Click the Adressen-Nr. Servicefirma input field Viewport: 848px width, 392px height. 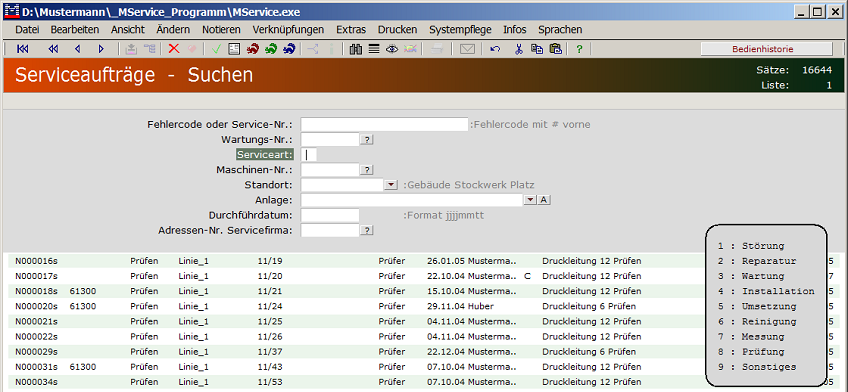pyautogui.click(x=330, y=230)
